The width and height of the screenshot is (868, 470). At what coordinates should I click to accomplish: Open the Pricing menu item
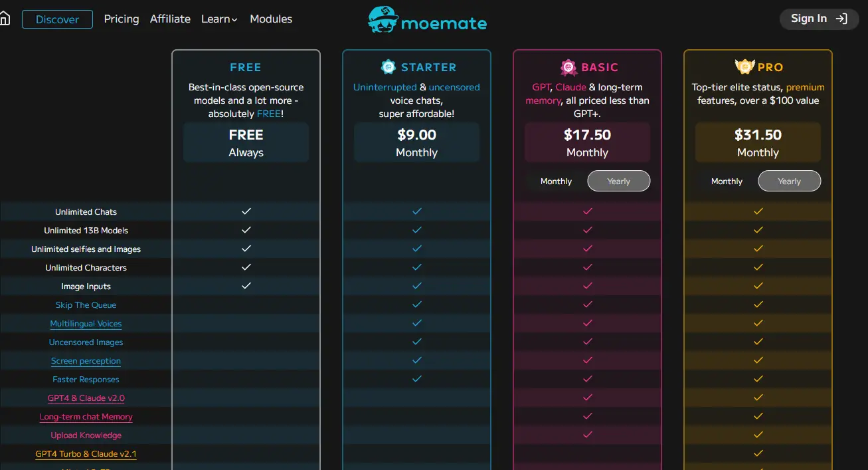point(121,19)
